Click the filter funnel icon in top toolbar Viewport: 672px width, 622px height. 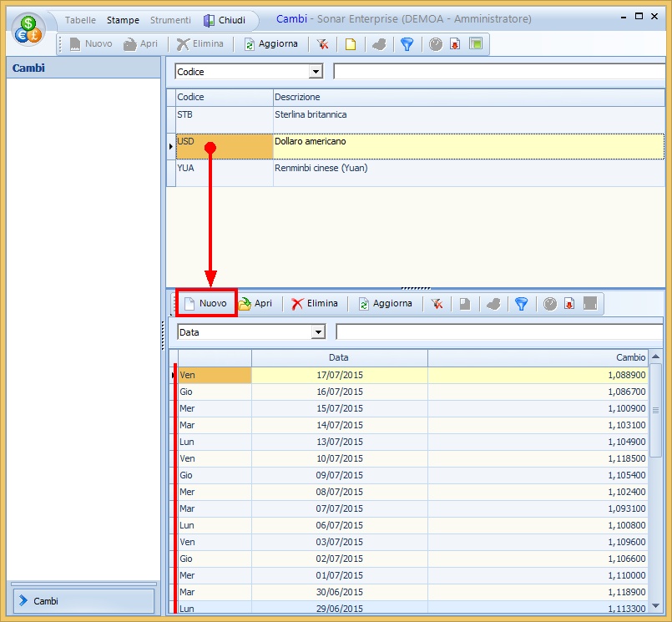(x=407, y=44)
